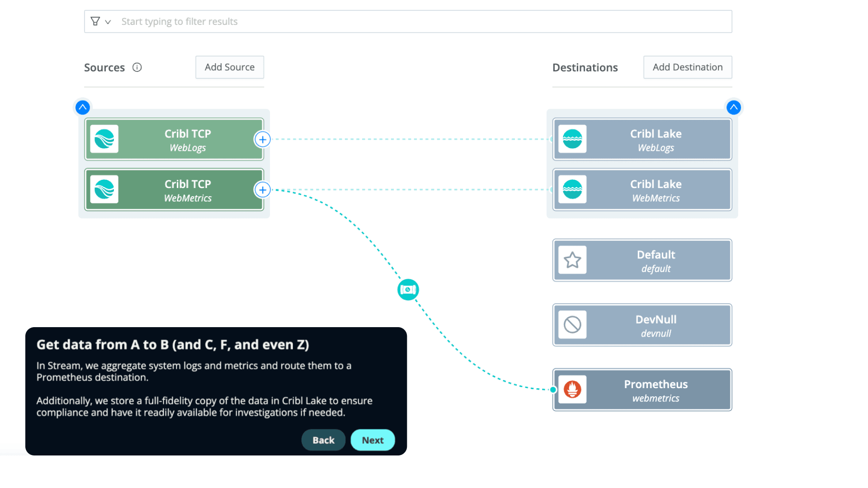
Task: Collapse the Destinations panel chevron
Action: tap(734, 107)
